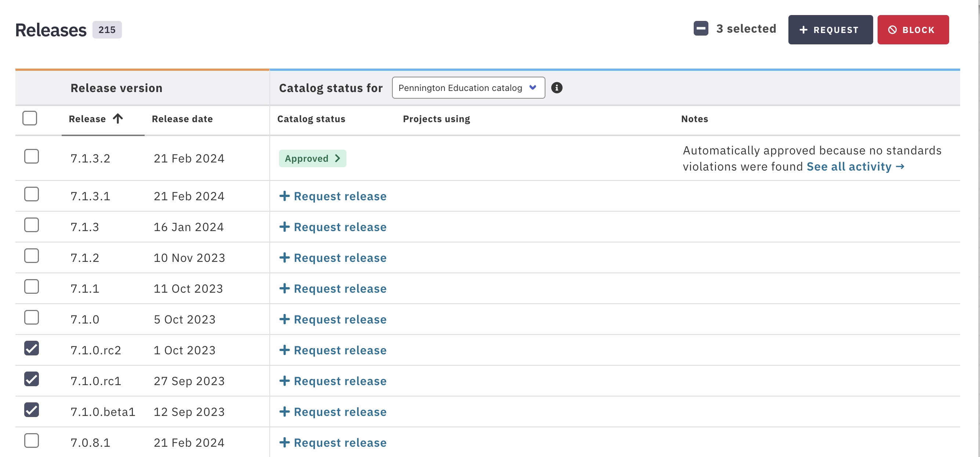Uncheck the 7.1.0.rc2 release checkbox
Screen dimensions: 980x457
click(32, 348)
